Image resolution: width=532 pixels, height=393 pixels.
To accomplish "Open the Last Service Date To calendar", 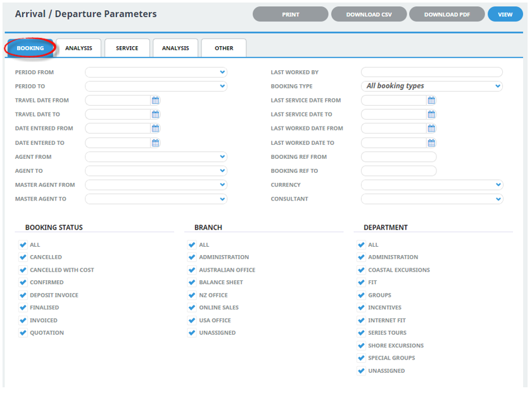I will pos(431,115).
